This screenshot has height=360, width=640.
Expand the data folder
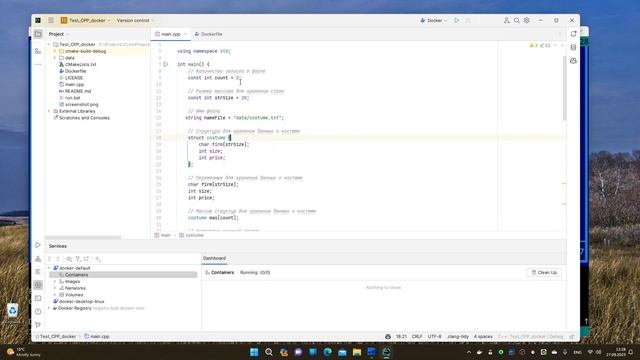(55, 58)
